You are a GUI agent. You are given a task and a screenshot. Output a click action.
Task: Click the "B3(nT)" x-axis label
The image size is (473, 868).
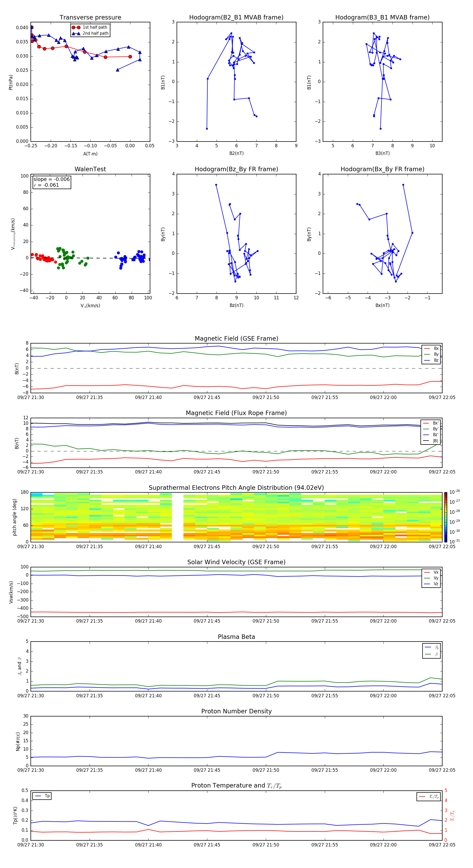382,153
